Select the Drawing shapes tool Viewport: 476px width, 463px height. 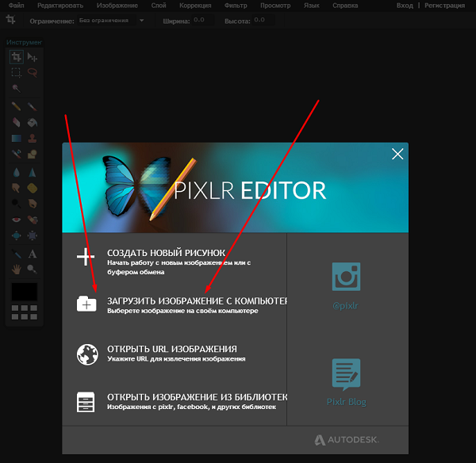[33, 154]
